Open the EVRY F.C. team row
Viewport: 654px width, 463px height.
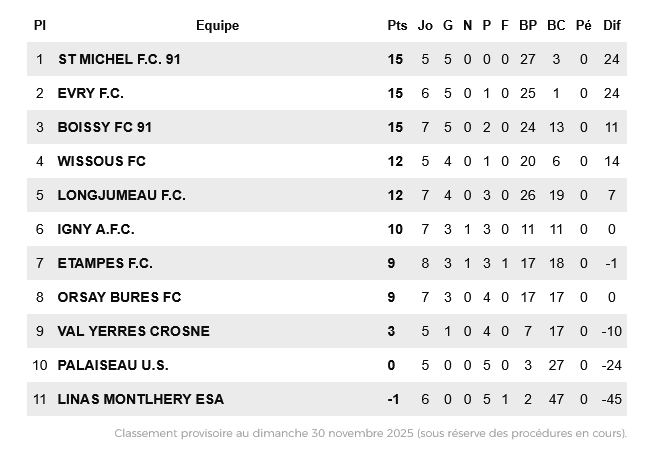(90, 93)
